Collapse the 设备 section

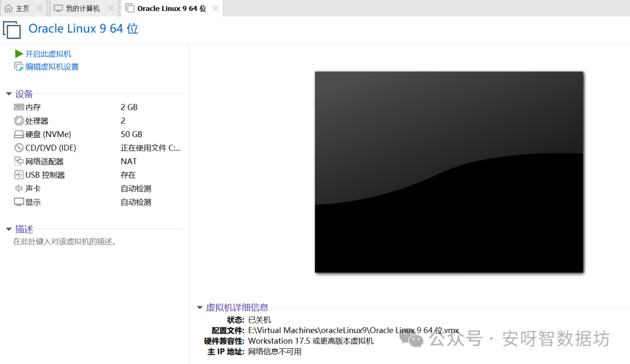pyautogui.click(x=9, y=94)
